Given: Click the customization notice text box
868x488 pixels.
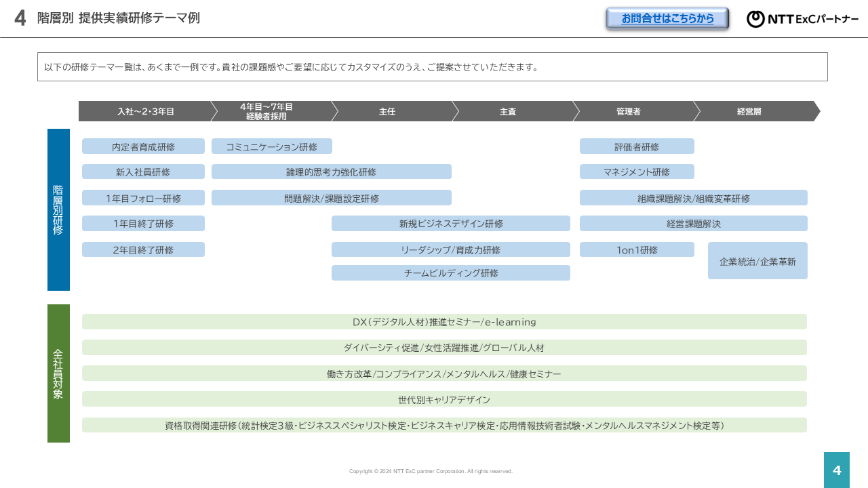Looking at the screenshot, I should pos(434,66).
